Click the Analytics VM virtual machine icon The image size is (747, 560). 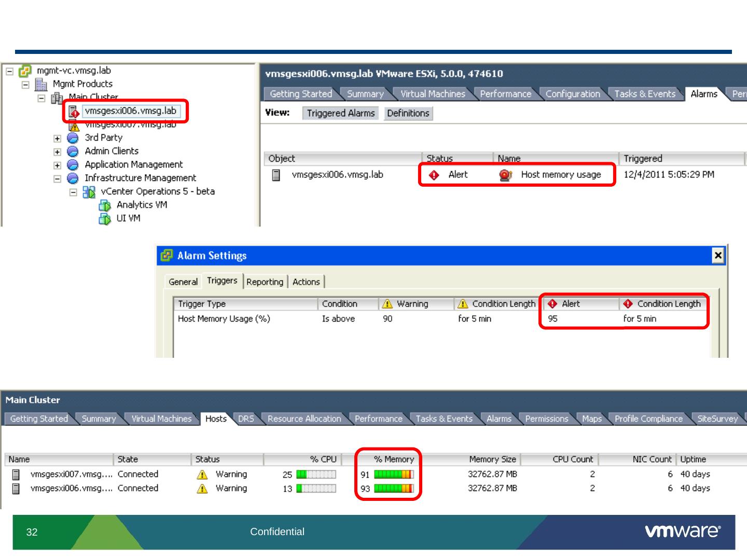coord(105,205)
